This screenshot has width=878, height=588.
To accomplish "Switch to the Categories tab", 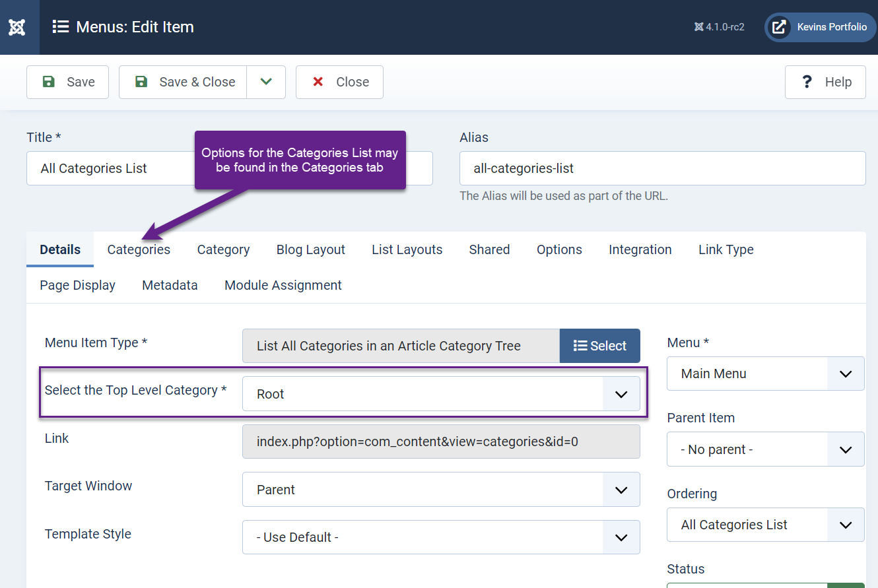I will point(139,249).
